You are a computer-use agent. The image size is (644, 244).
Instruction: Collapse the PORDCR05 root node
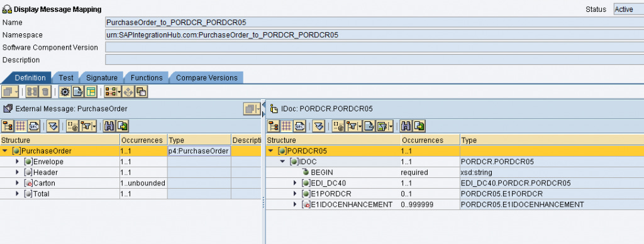tap(270, 151)
